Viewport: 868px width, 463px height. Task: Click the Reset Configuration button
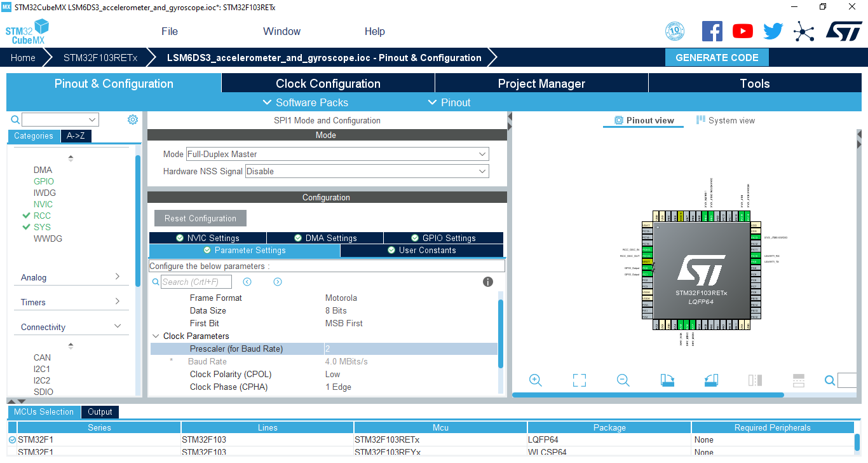point(200,218)
